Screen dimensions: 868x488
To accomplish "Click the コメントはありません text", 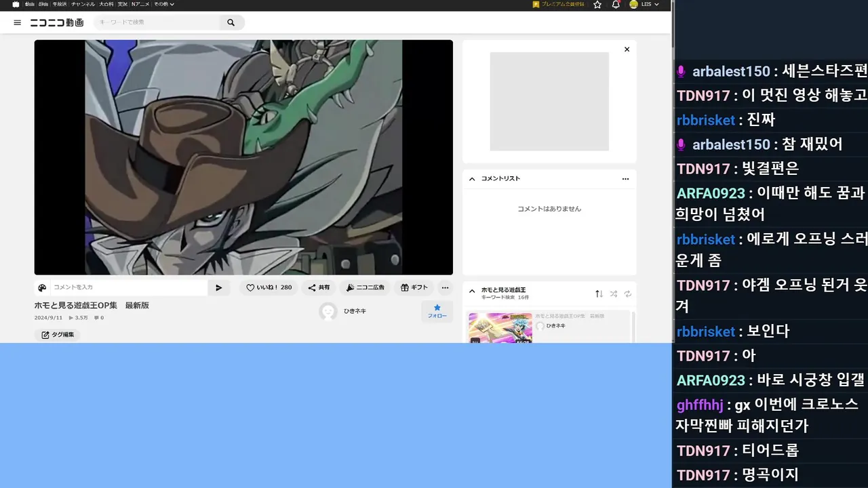I will pyautogui.click(x=549, y=209).
